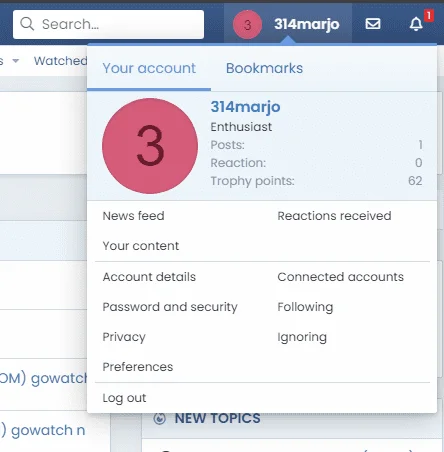Click the red notification badge 1

coord(429,15)
